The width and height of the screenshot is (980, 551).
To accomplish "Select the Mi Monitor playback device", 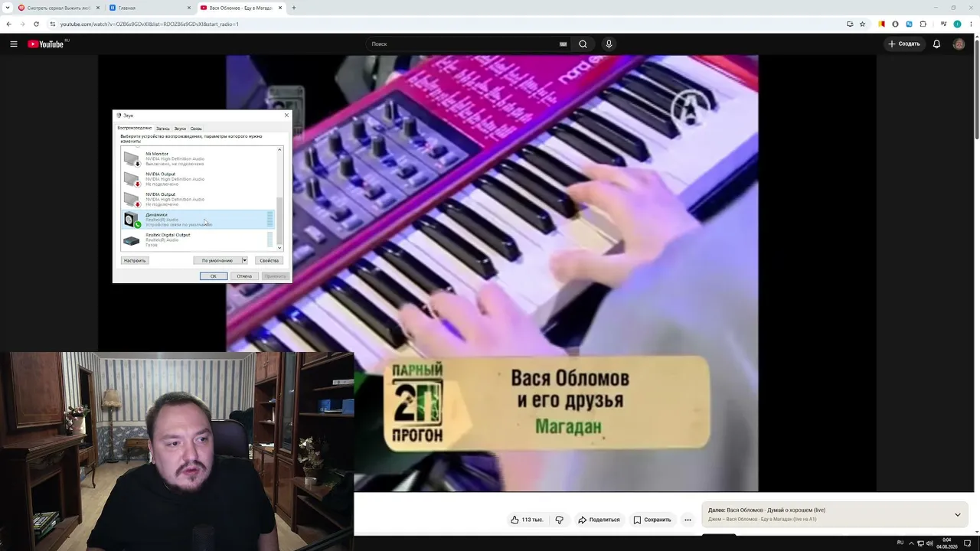I will 198,158.
